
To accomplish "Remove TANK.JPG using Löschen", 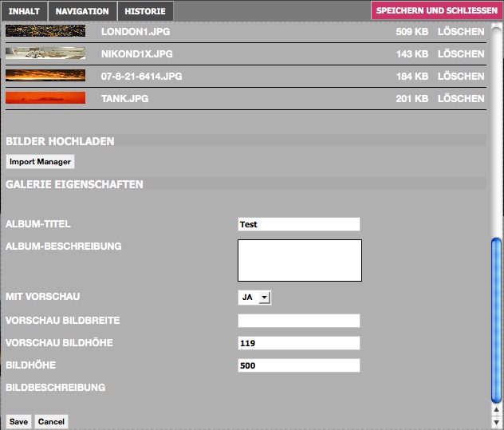I will 460,99.
